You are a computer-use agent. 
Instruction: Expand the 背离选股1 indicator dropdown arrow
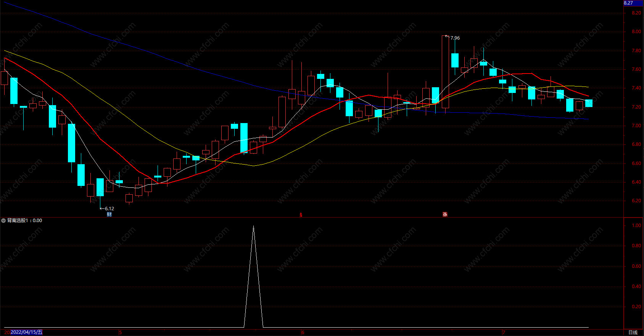(3, 221)
